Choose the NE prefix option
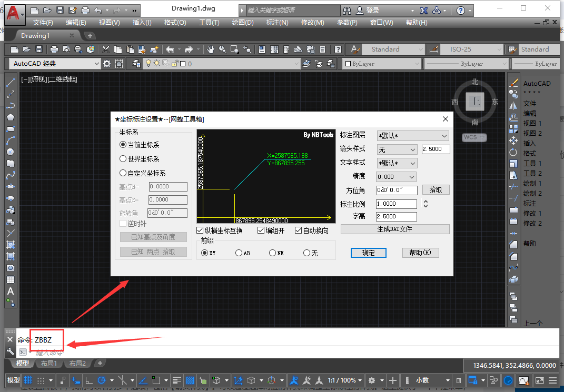 coord(272,253)
